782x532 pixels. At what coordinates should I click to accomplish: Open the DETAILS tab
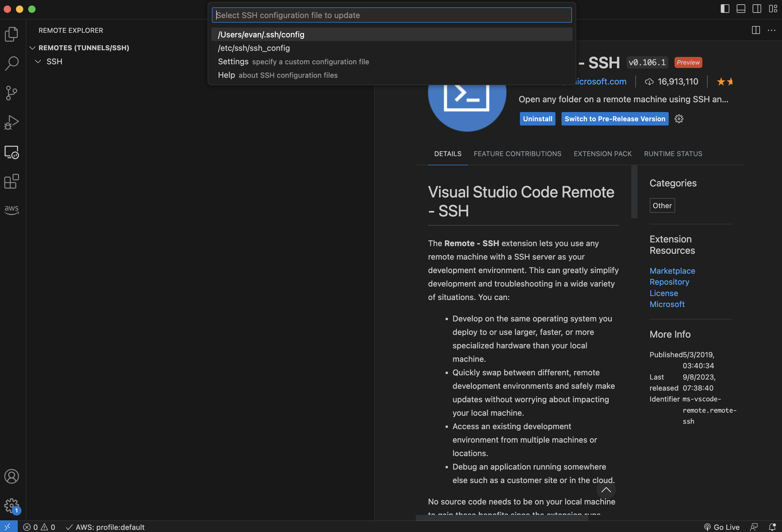pyautogui.click(x=448, y=154)
